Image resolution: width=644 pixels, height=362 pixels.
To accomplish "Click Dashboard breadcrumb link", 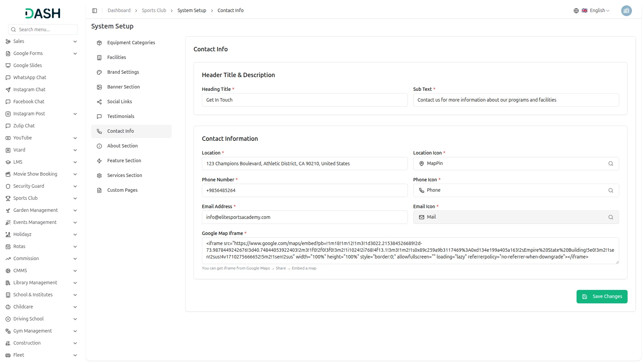I will pos(119,11).
